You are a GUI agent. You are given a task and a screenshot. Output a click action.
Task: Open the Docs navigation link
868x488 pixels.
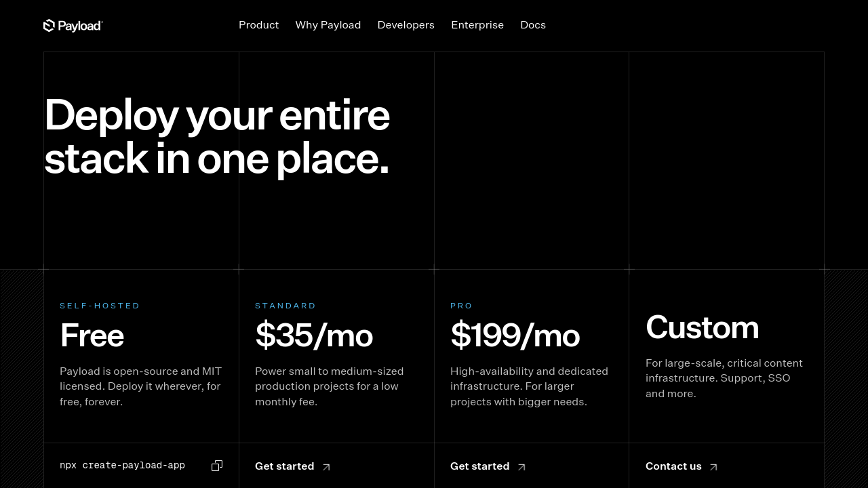[533, 25]
